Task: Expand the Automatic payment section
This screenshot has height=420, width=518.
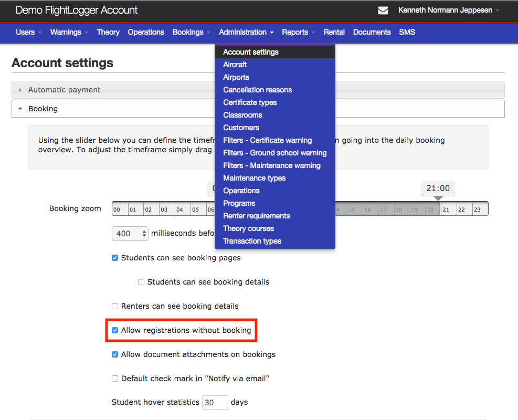Action: coord(113,90)
